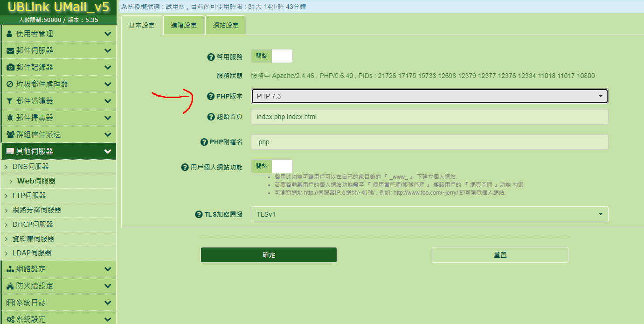The width and height of the screenshot is (644, 324).
Task: Click the bug icon for 郵件掃毒器
Action: pyautogui.click(x=10, y=118)
